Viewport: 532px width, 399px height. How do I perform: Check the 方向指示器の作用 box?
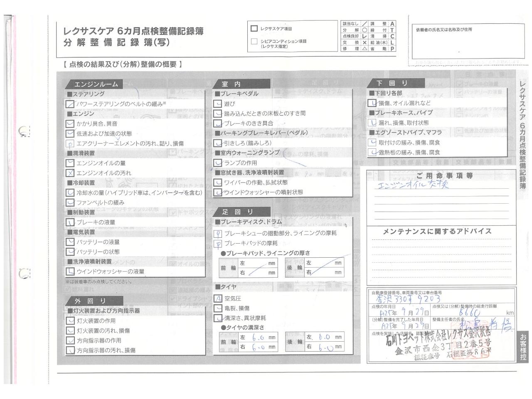tap(70, 340)
